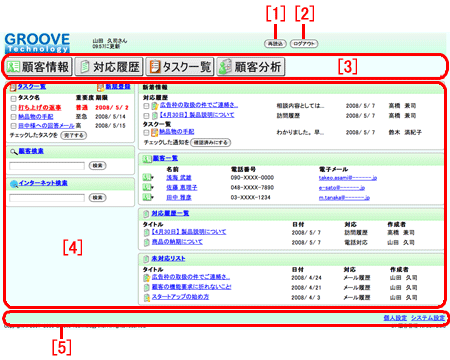The height and width of the screenshot is (360, 450).
Task: Check the 広告枠の取扱 notification checkbox
Action: click(146, 106)
